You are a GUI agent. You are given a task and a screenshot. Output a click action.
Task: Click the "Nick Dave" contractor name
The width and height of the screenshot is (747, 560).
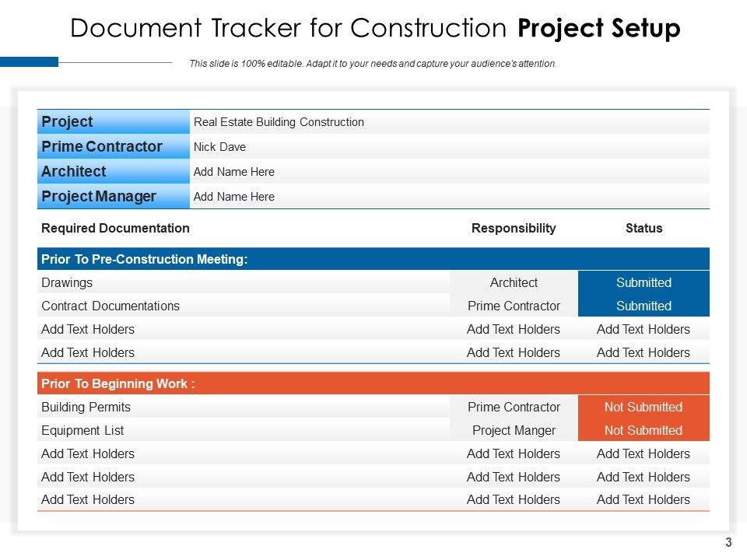(219, 147)
